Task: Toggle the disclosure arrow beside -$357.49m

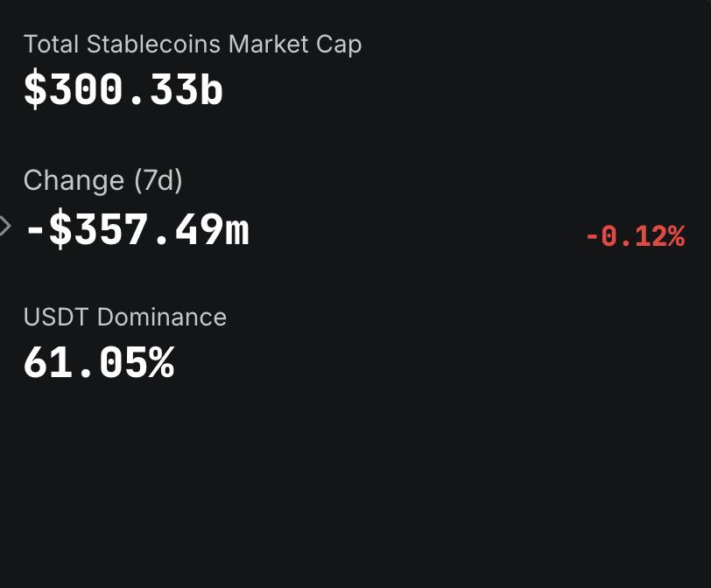Action: (5, 226)
